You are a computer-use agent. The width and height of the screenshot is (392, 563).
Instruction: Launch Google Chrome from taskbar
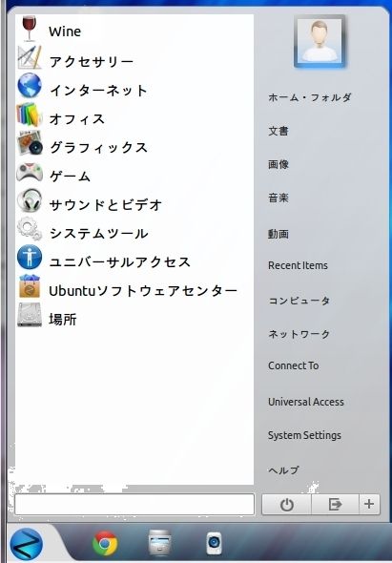[x=105, y=543]
